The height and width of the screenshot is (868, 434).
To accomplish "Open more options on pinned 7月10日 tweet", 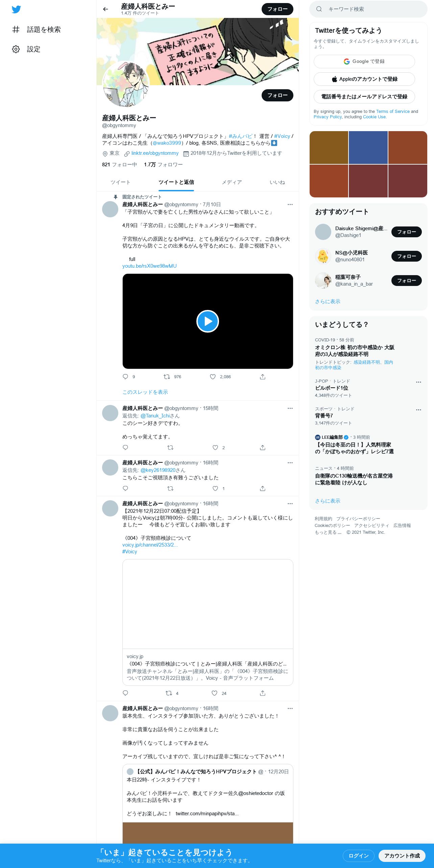I will pos(290,204).
